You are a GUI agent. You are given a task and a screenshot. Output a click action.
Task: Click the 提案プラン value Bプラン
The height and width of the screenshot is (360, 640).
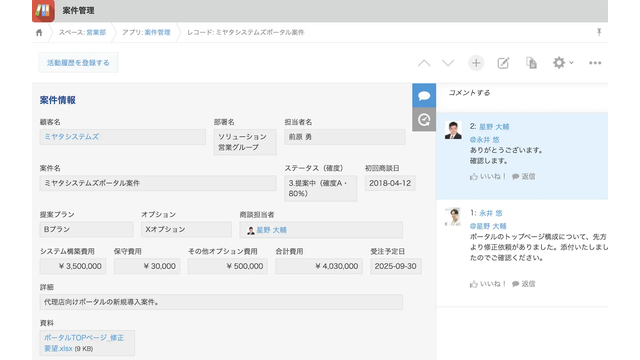[87, 229]
